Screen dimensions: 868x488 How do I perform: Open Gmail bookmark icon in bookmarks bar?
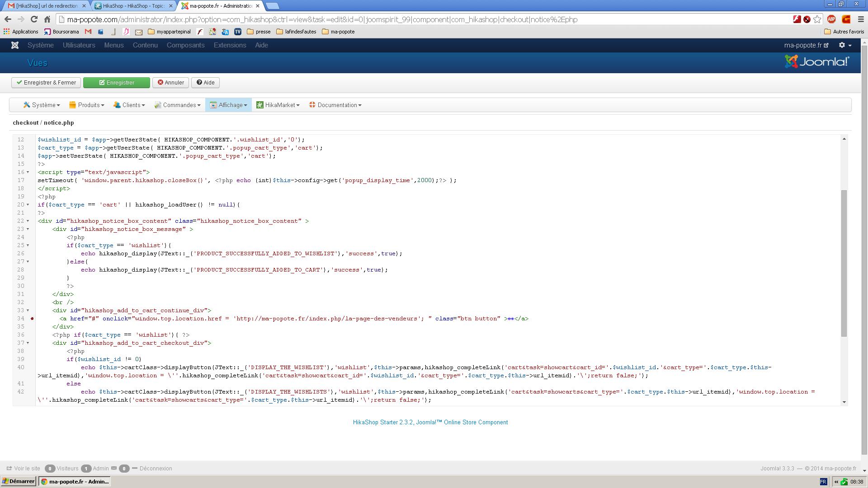tap(88, 32)
